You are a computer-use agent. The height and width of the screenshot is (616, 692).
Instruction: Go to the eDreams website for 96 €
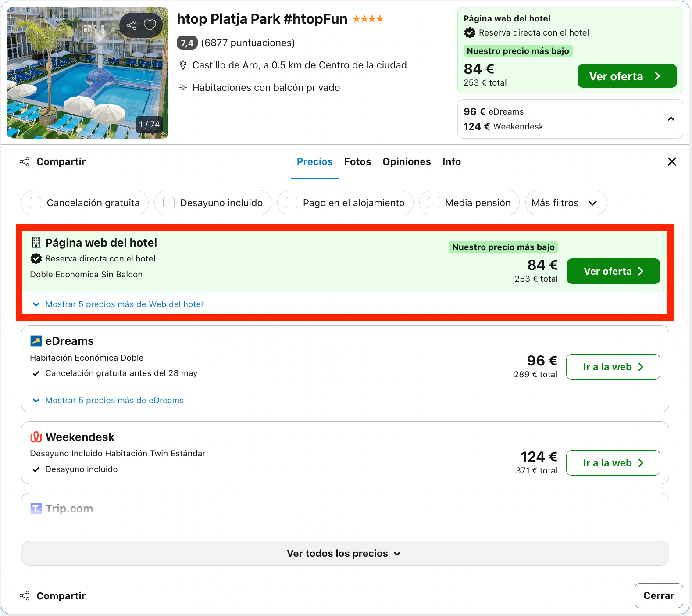click(x=613, y=367)
